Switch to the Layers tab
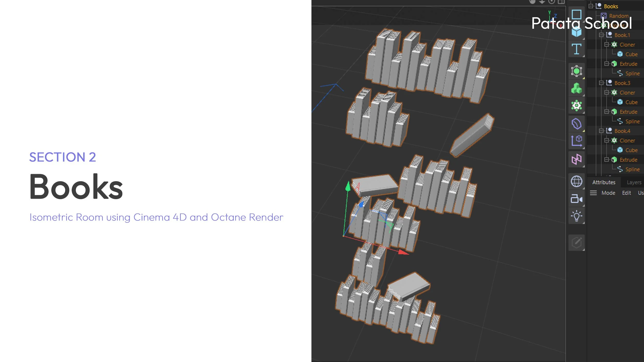Viewport: 644px width, 362px height. pyautogui.click(x=634, y=182)
